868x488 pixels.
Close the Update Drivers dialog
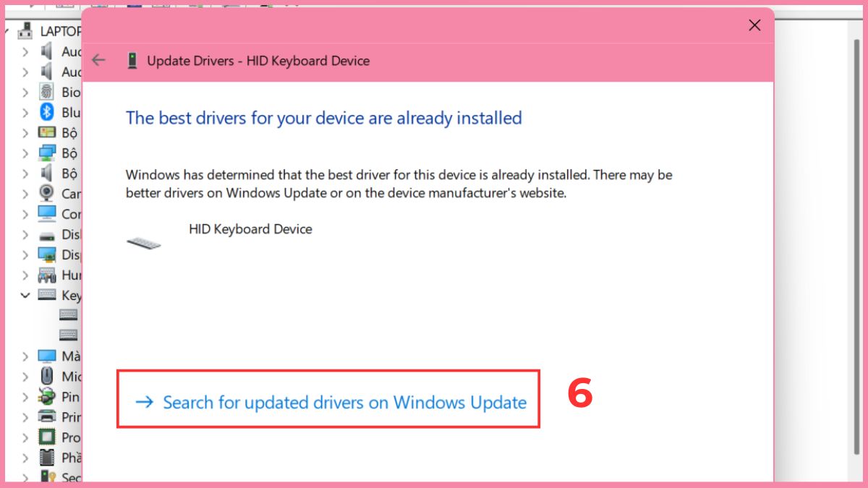(x=754, y=25)
